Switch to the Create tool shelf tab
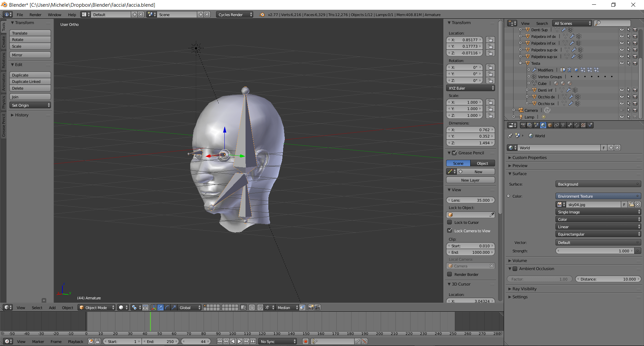Viewport: 644px width, 346px height. click(x=4, y=42)
